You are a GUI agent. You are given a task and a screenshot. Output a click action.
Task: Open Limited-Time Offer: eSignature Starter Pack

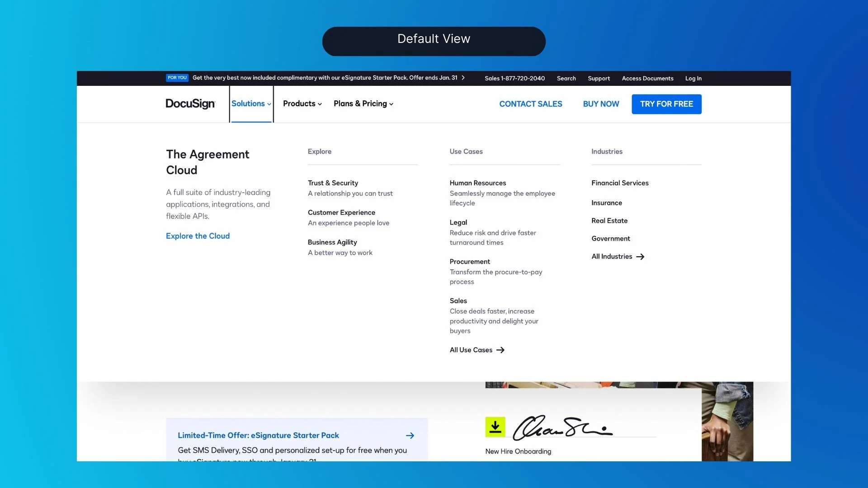coord(258,436)
